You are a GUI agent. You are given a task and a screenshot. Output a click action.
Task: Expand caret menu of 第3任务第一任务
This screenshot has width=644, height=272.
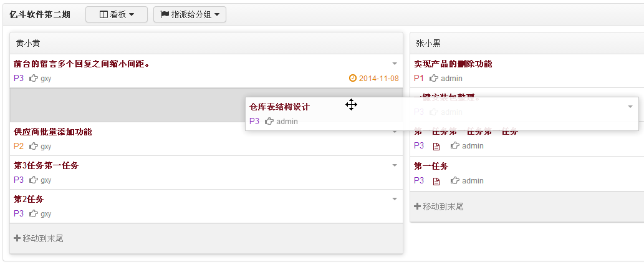pyautogui.click(x=395, y=165)
